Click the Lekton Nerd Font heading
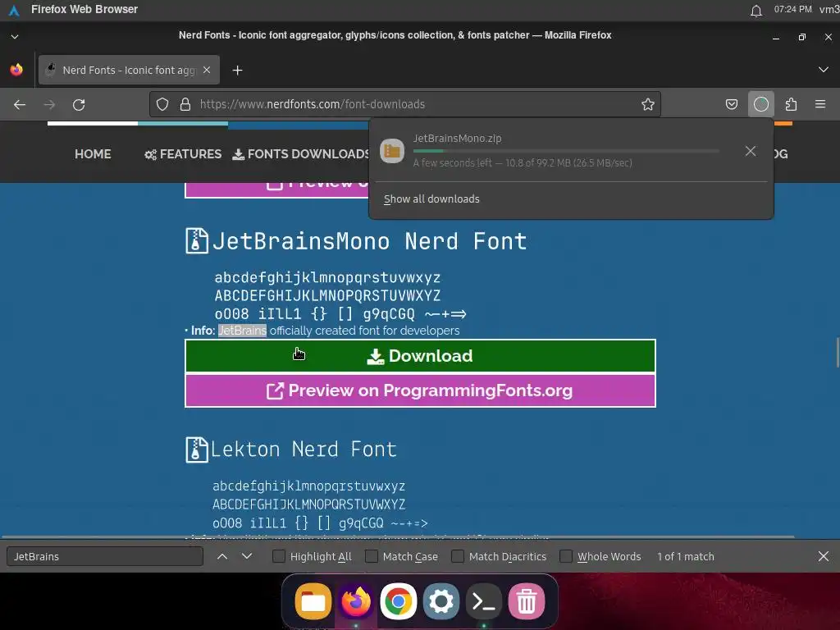Viewport: 840px width, 630px height. coord(304,449)
